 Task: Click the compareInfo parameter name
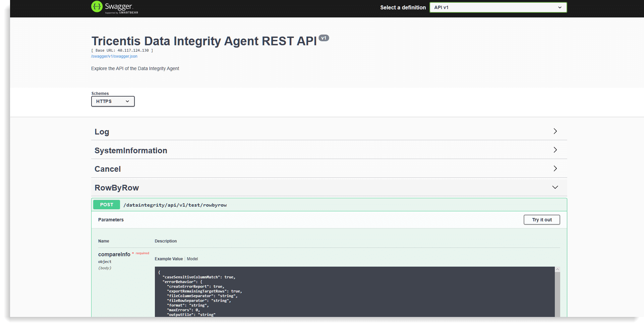(114, 254)
